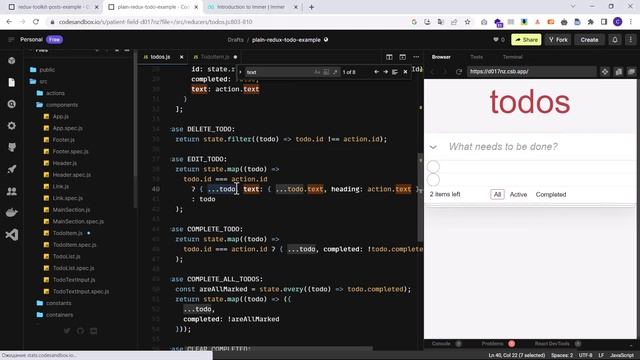Toggle all todos with chevron
The image size is (640, 360).
(x=433, y=147)
